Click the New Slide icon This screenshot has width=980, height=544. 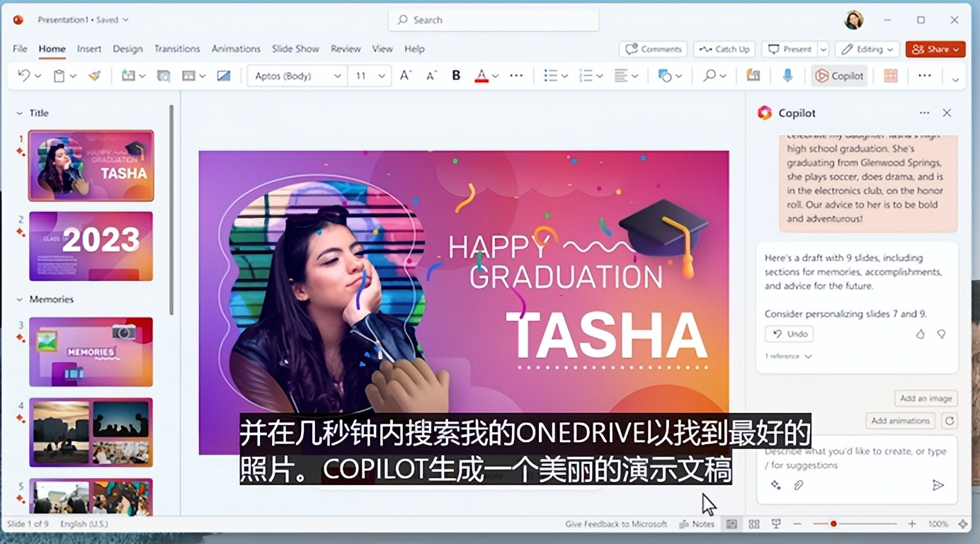(x=128, y=76)
